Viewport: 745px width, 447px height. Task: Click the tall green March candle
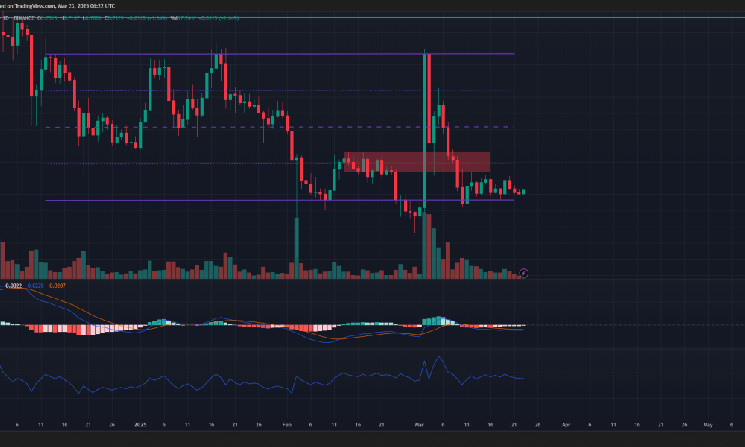point(424,131)
